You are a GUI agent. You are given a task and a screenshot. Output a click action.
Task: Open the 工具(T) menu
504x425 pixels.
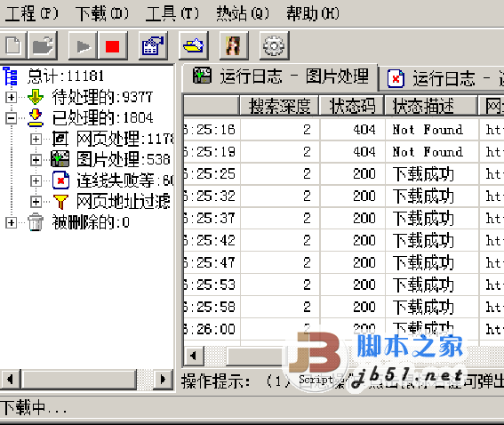(172, 13)
